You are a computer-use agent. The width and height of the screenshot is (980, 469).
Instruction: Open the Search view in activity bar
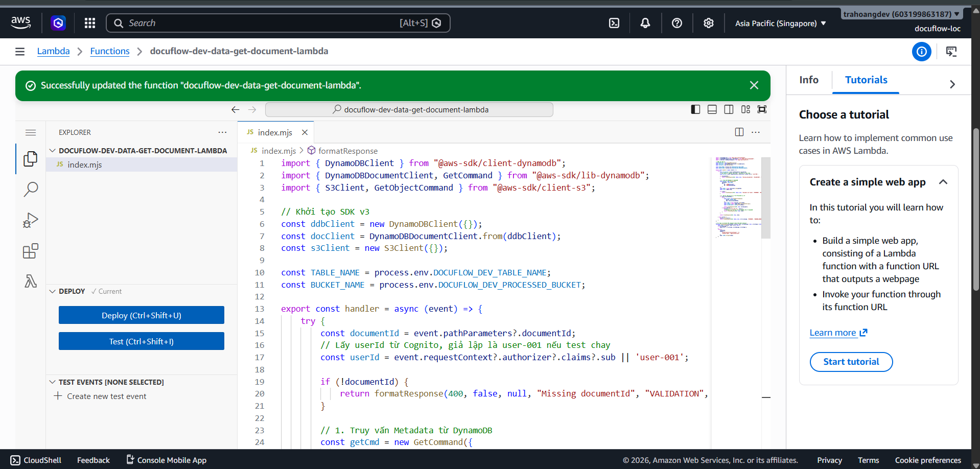click(x=31, y=190)
